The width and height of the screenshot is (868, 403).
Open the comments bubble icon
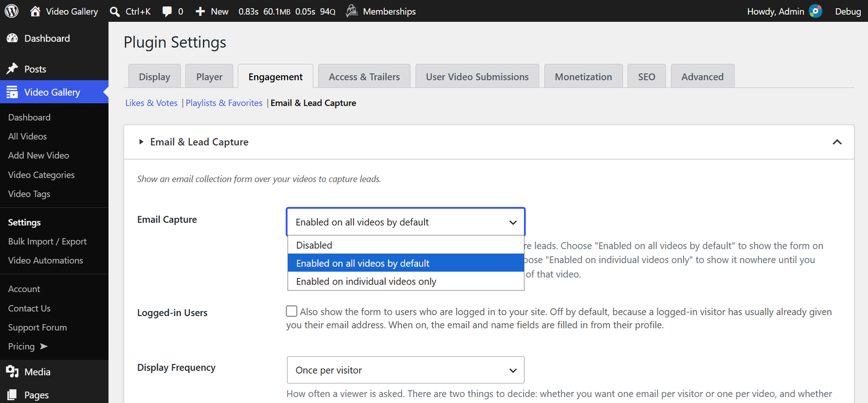pyautogui.click(x=167, y=11)
